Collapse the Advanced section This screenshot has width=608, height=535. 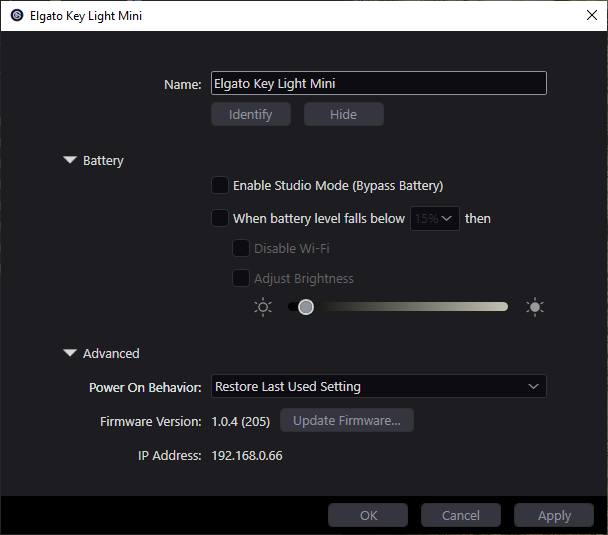pos(70,353)
